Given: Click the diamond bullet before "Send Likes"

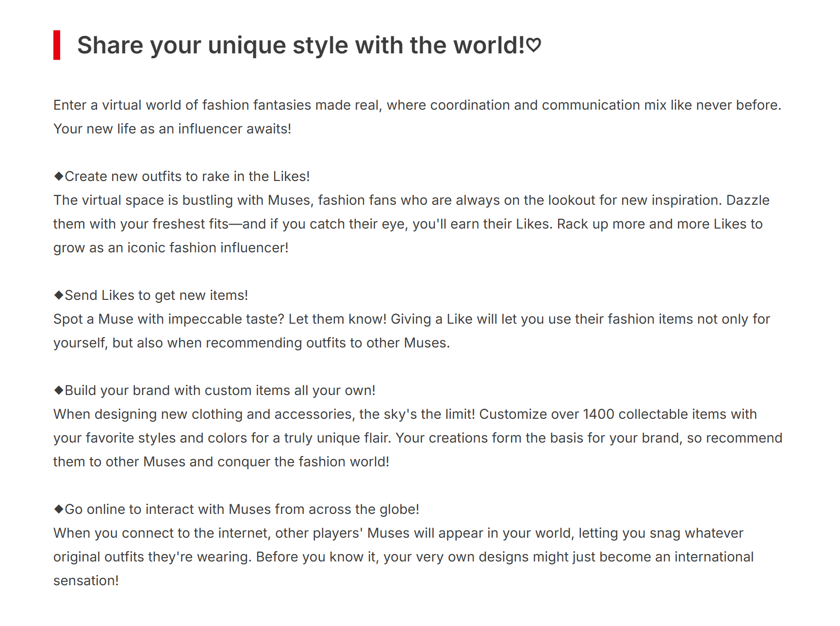Looking at the screenshot, I should coord(59,295).
